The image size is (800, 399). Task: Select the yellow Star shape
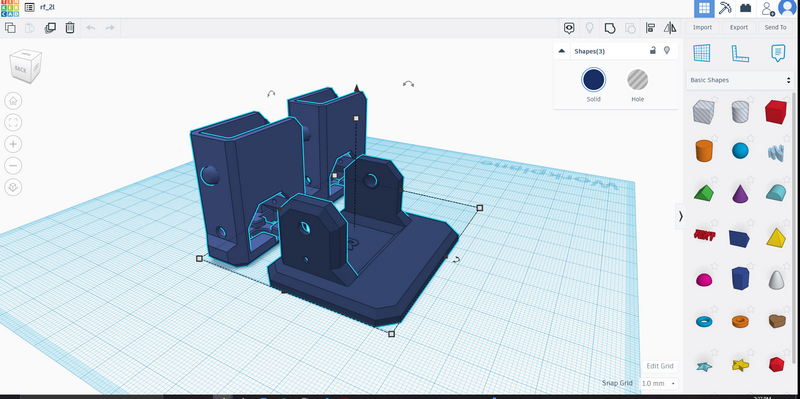740,364
